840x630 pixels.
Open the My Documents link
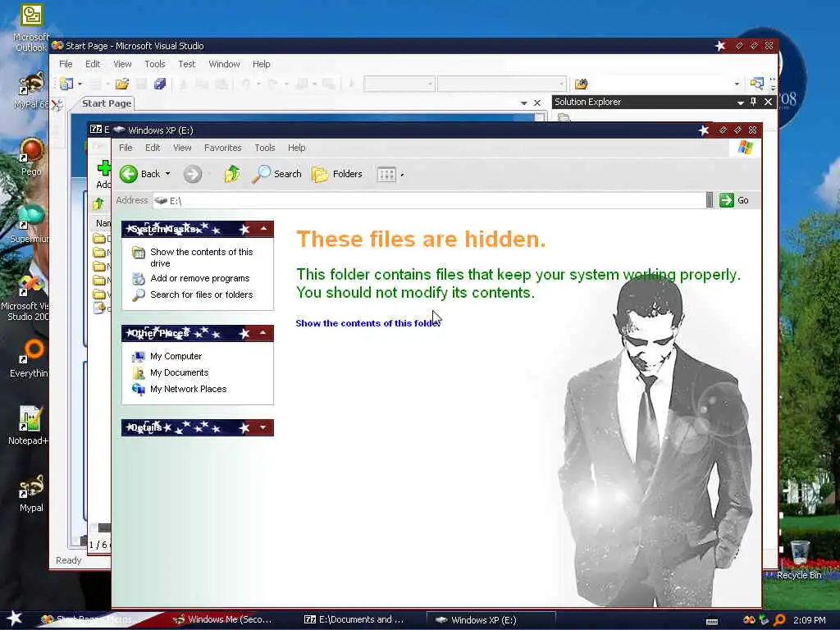pos(179,373)
